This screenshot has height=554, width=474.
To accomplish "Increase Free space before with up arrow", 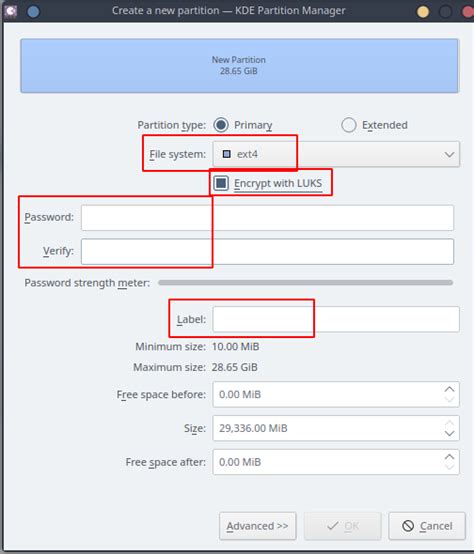I will pyautogui.click(x=449, y=389).
